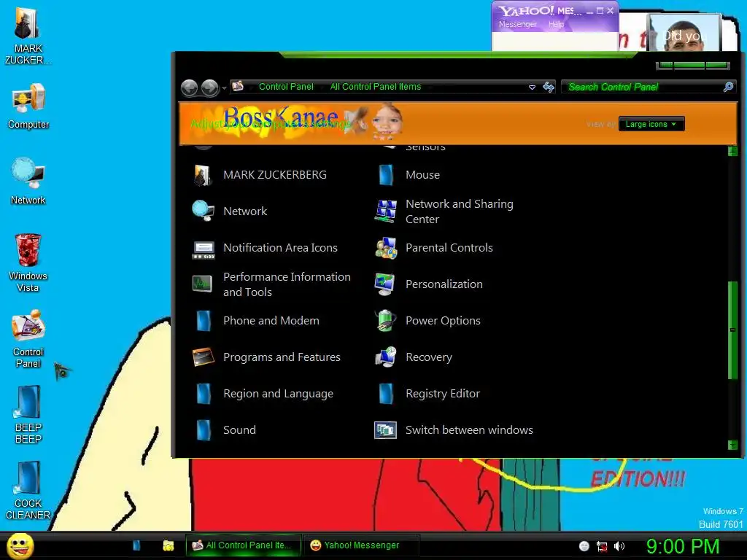Expand the address bar history dropdown
Screen dimensions: 747x560
532,87
